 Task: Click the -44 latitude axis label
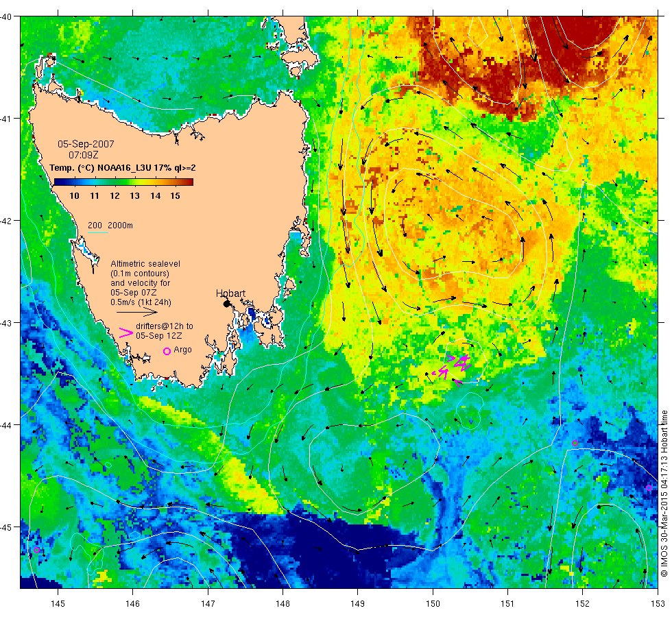(x=6, y=424)
